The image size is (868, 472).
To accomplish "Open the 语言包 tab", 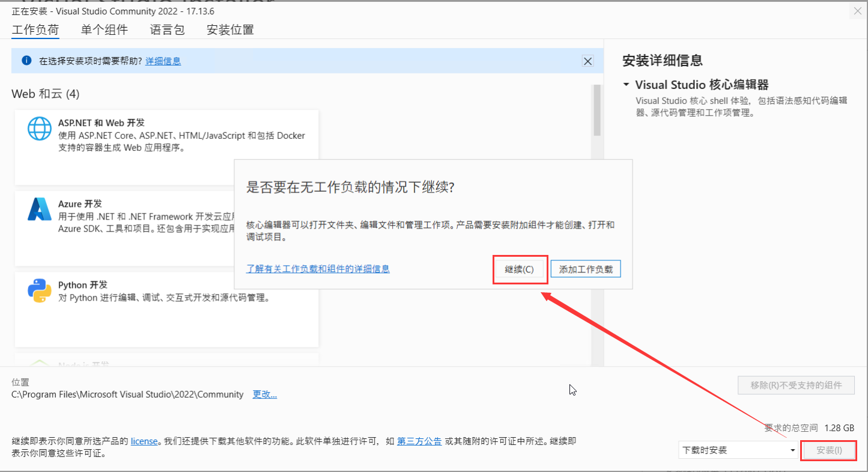I will pyautogui.click(x=168, y=30).
